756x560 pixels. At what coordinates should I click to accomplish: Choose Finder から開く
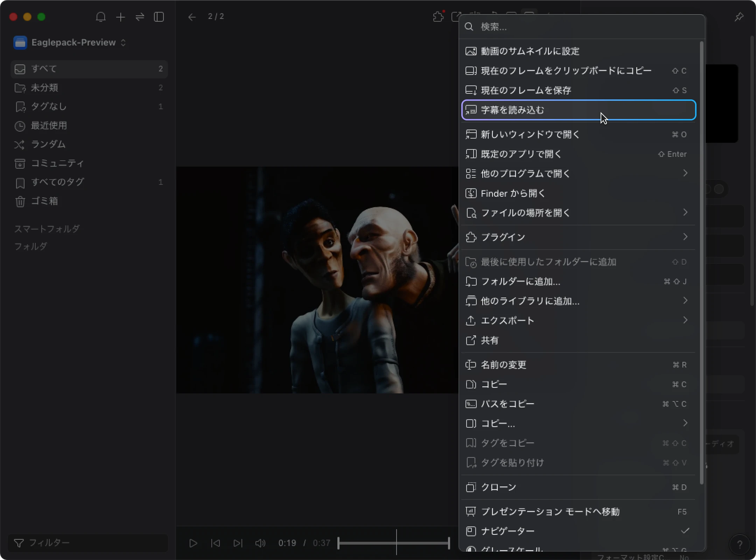579,193
